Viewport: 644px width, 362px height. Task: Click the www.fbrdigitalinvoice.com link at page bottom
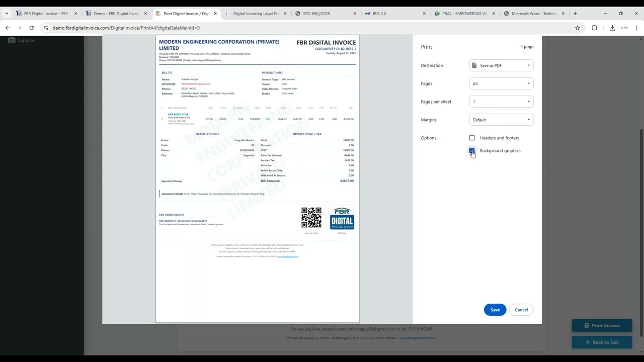coord(418,338)
